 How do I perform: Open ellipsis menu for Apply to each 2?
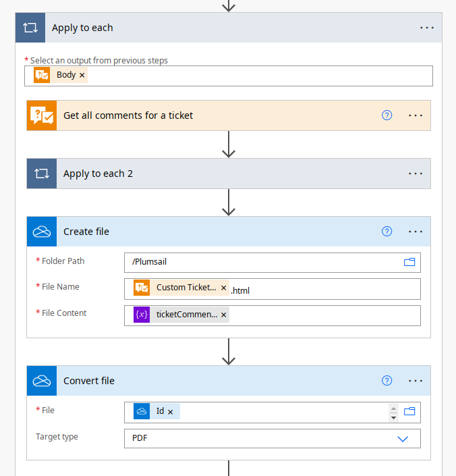coord(416,174)
